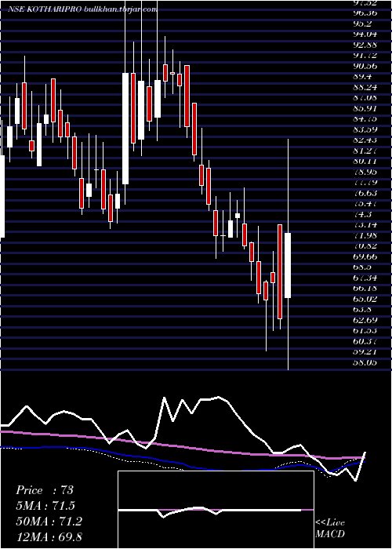This screenshot has height=549, width=392.
Task: Click the Price : 73 readout
Action: coord(45,490)
